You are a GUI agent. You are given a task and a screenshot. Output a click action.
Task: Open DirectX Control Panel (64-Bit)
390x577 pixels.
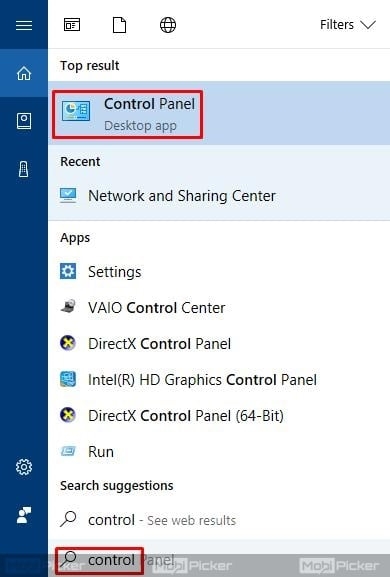tap(219, 415)
